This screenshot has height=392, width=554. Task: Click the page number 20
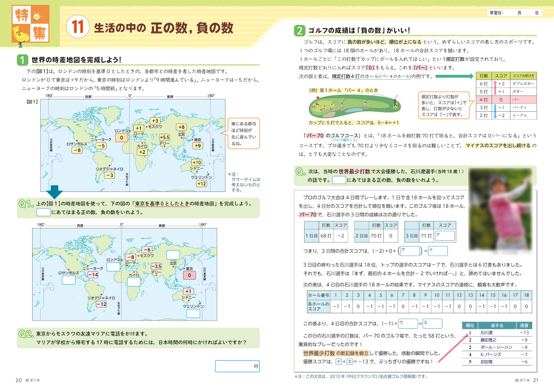click(19, 380)
